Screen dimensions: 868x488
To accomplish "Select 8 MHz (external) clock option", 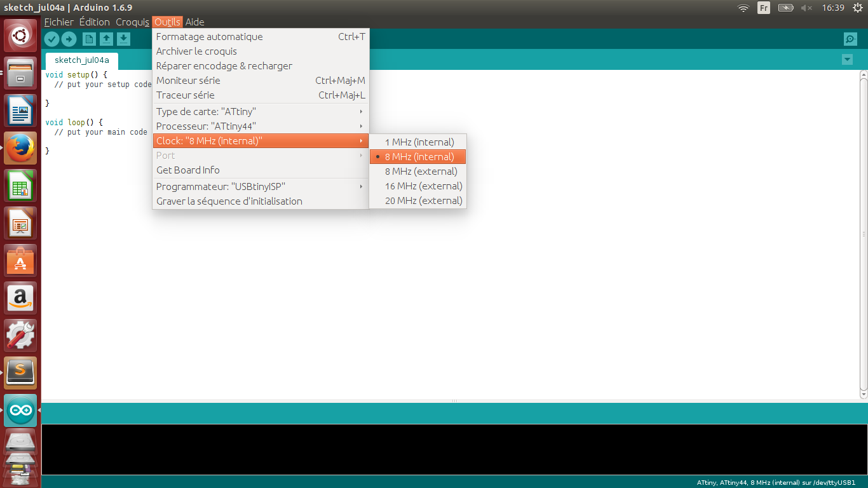I will (x=417, y=171).
